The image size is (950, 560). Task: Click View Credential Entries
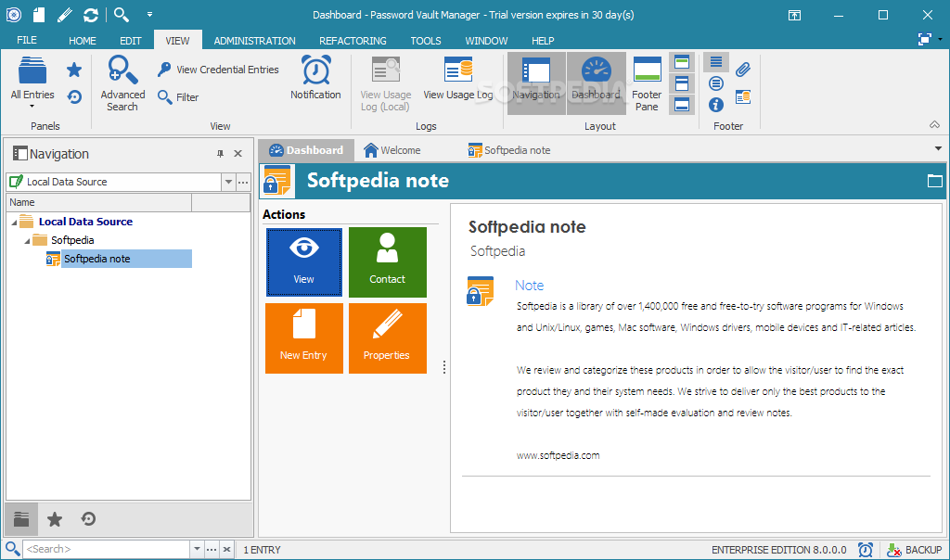218,70
